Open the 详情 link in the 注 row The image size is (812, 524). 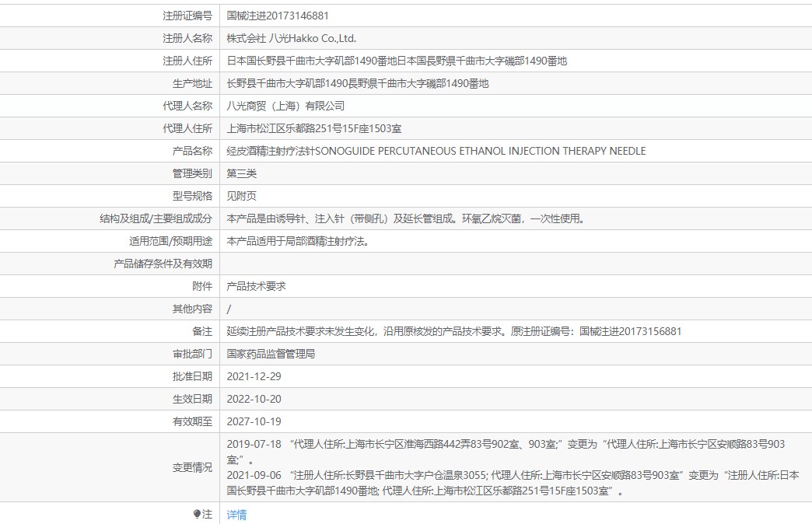click(236, 514)
